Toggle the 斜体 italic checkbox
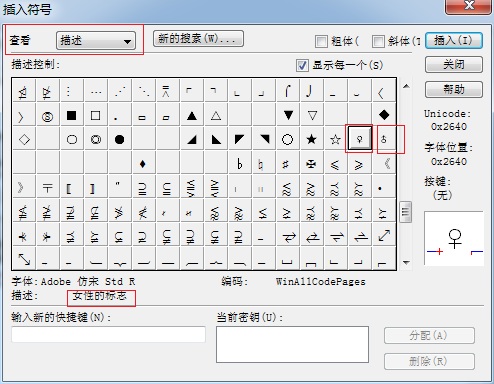Image resolution: width=494 pixels, height=384 pixels. pyautogui.click(x=378, y=42)
